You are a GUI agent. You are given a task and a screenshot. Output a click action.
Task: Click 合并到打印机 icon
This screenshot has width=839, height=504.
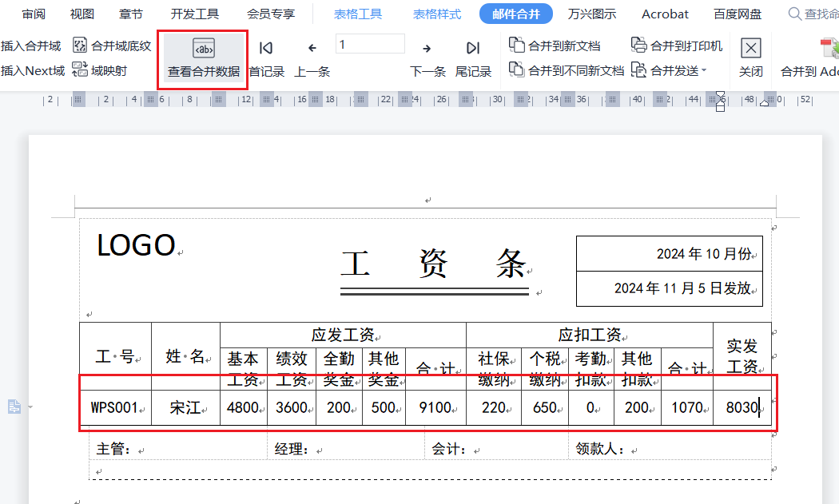click(638, 46)
